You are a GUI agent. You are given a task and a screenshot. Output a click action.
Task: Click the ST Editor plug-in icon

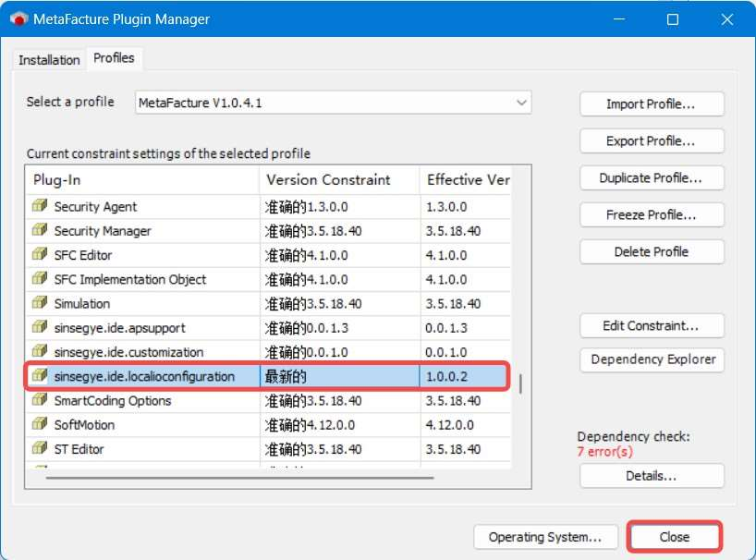(x=40, y=449)
